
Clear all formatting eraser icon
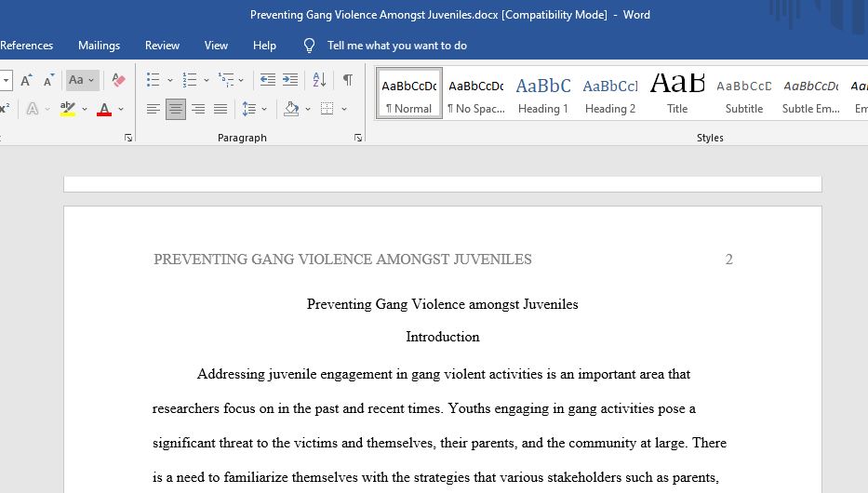click(118, 80)
